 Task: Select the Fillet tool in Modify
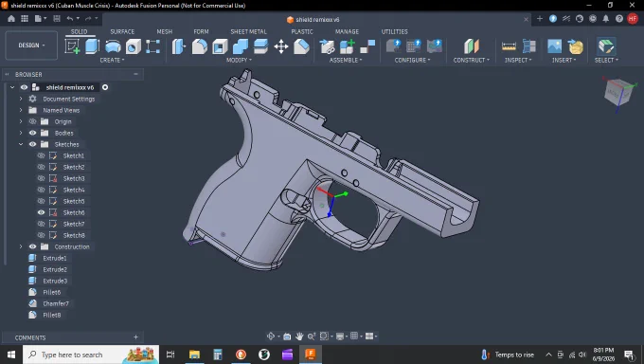point(199,46)
